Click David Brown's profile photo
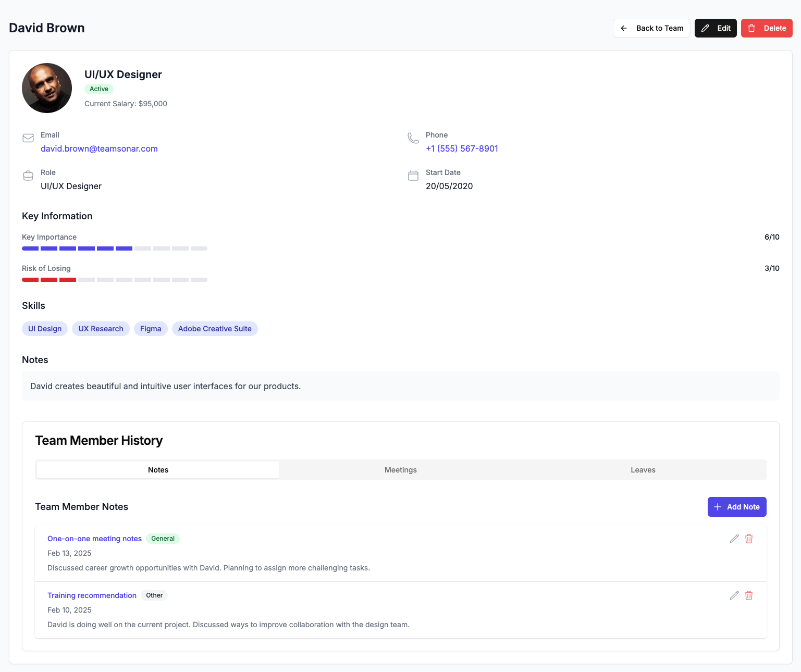This screenshot has height=672, width=801. 46,88
